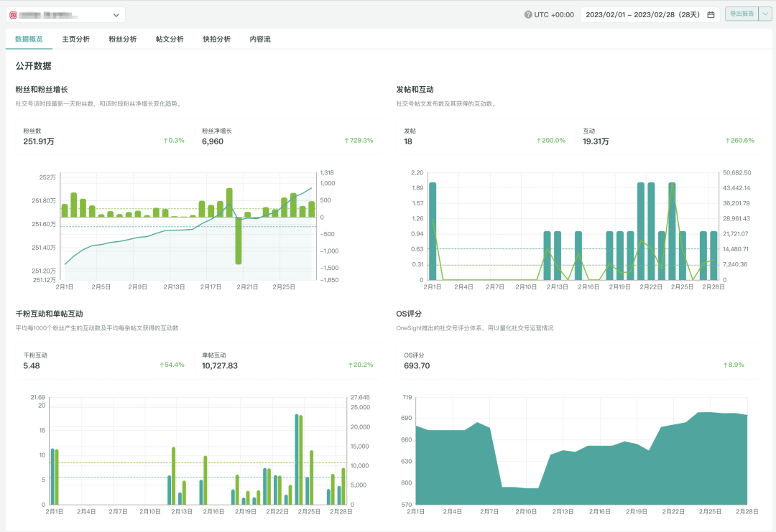
Task: Open the 粉丝分析 tab
Action: coord(123,39)
